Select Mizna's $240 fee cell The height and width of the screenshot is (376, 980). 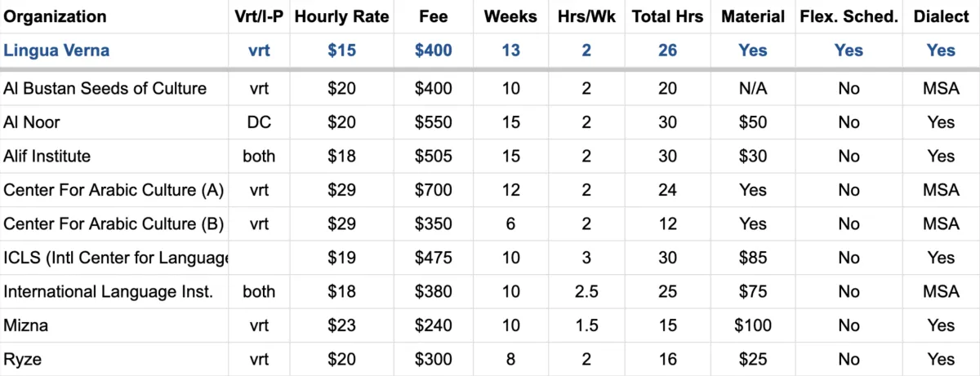[x=433, y=325]
